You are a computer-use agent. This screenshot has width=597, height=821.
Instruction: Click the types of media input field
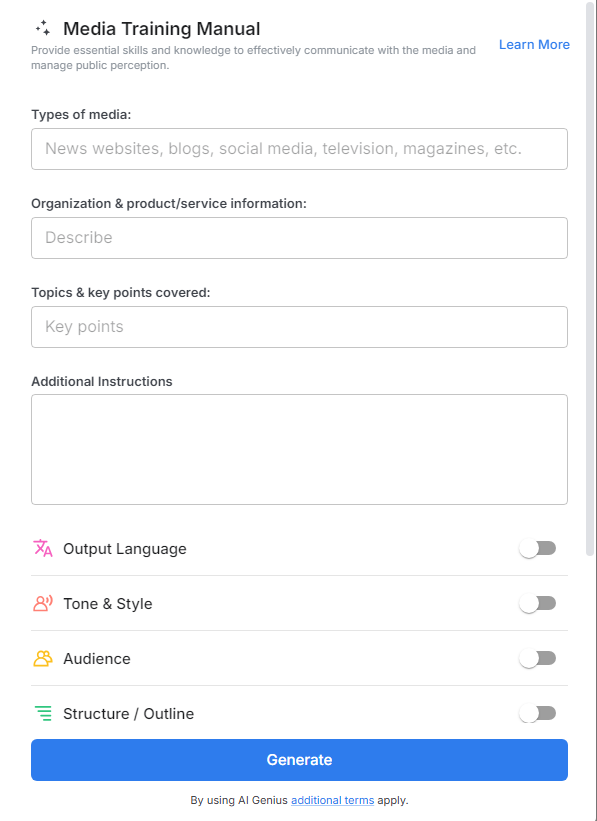point(299,148)
